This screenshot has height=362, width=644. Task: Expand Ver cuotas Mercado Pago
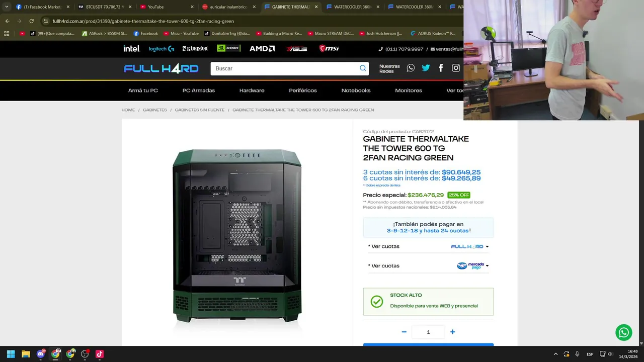[428, 265]
